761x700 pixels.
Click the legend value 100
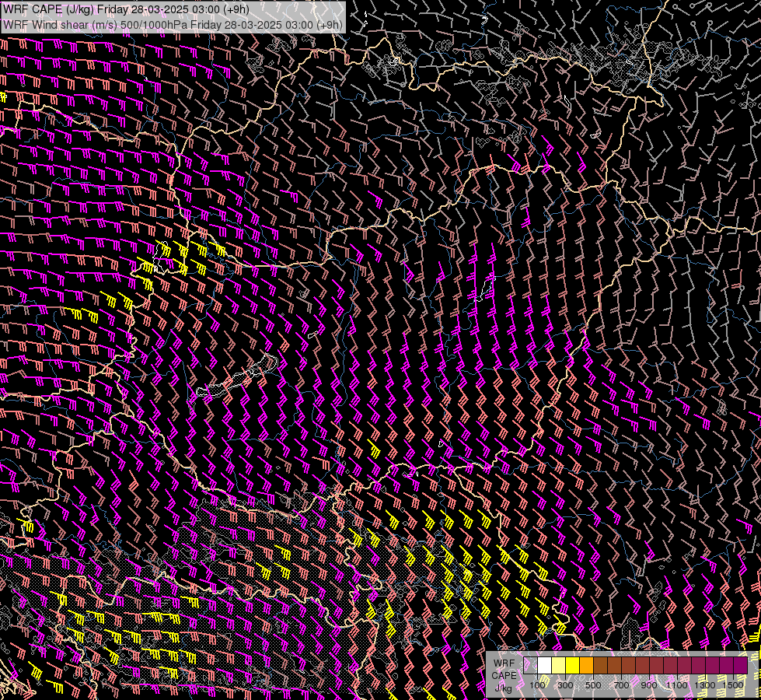pos(537,685)
